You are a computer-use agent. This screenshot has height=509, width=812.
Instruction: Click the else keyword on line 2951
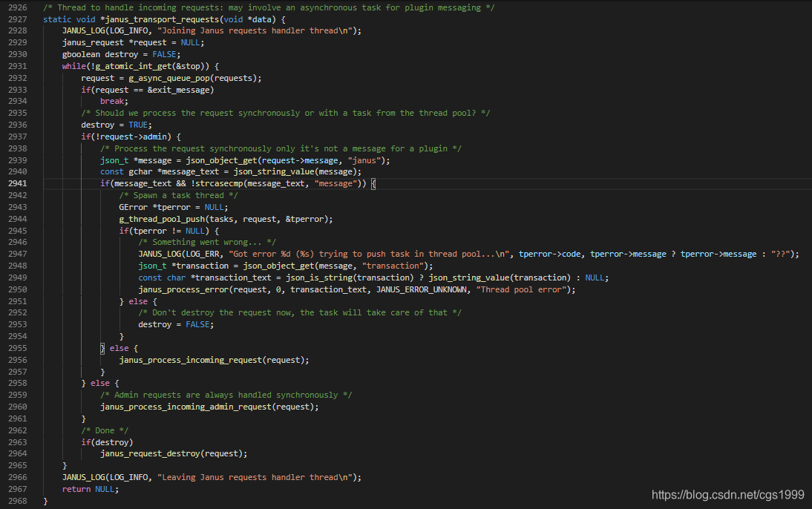[x=138, y=301]
